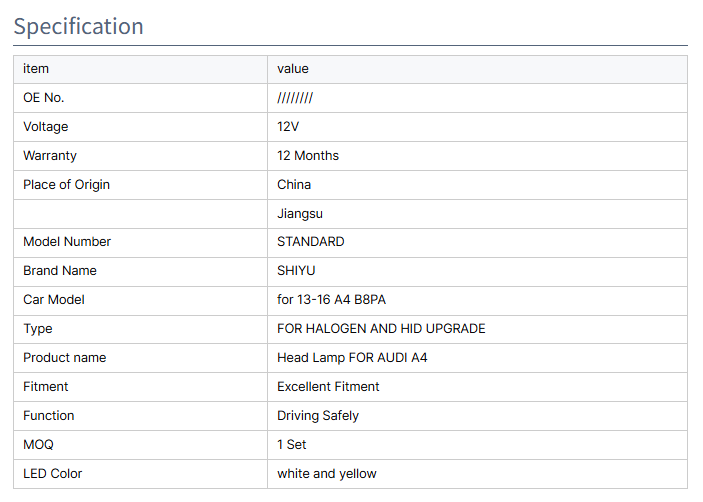Click the China value cell

tap(294, 185)
